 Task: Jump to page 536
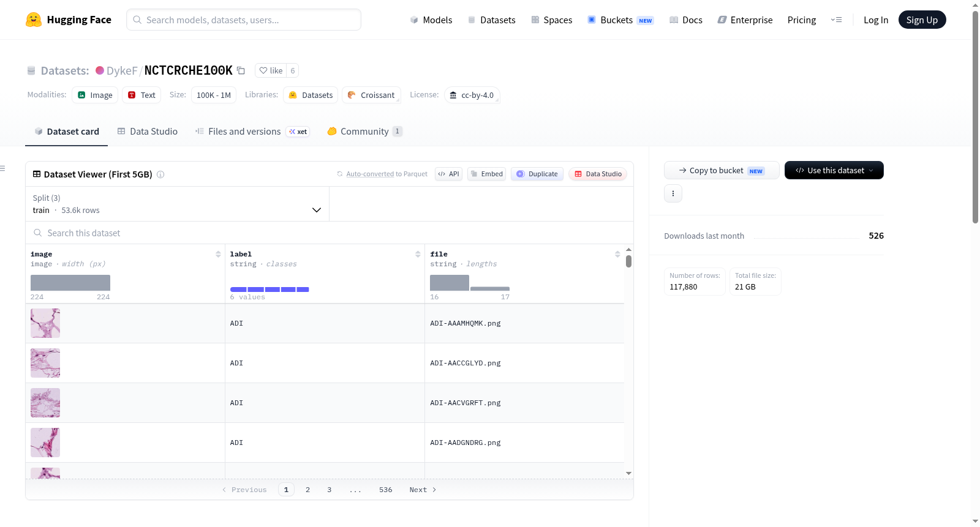click(x=385, y=490)
